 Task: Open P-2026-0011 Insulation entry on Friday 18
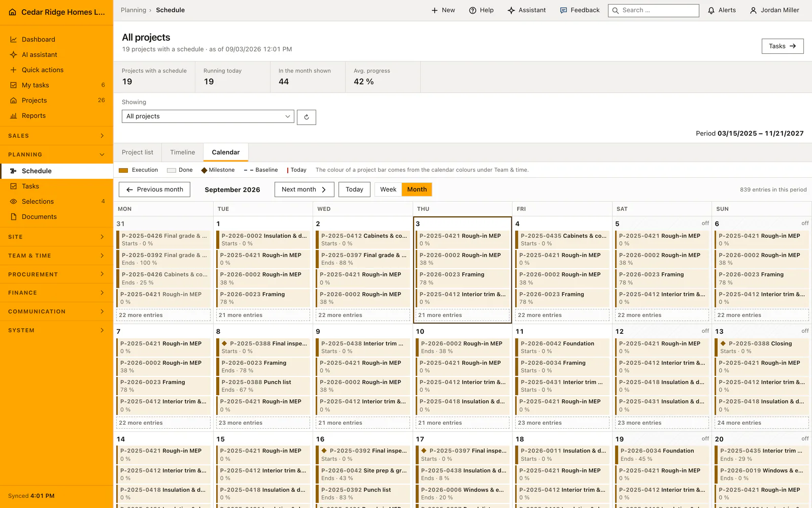pos(562,455)
